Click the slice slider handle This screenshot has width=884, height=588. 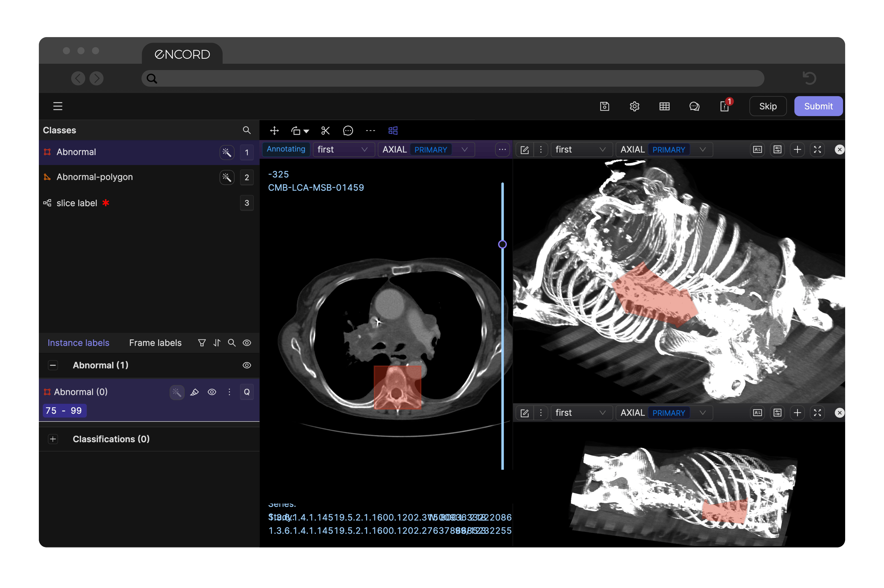coord(502,244)
